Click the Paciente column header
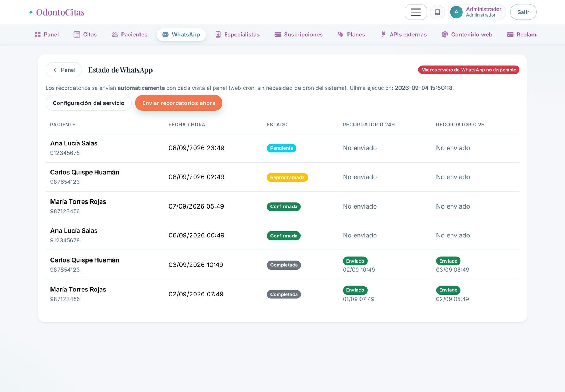The width and height of the screenshot is (565, 392). (x=63, y=125)
